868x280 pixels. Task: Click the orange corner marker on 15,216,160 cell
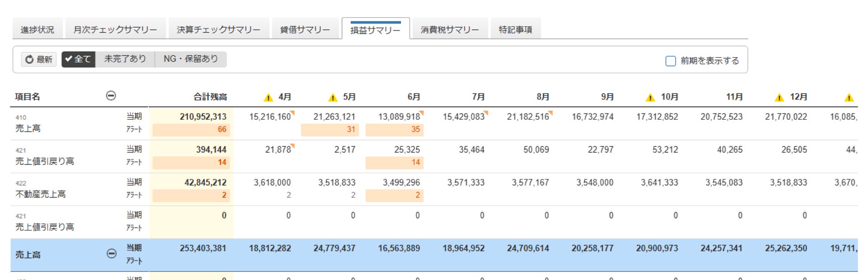292,113
